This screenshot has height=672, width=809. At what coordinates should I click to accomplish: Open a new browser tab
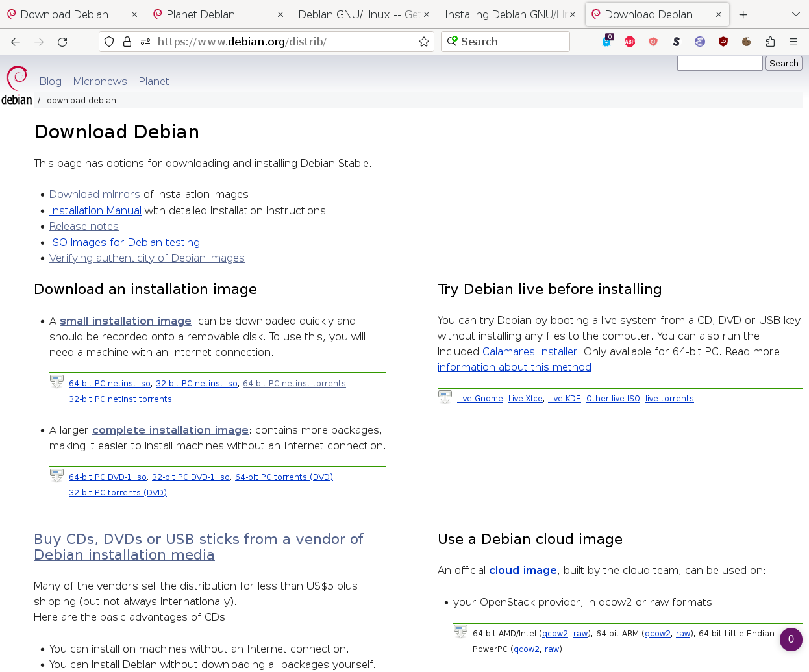pyautogui.click(x=743, y=14)
